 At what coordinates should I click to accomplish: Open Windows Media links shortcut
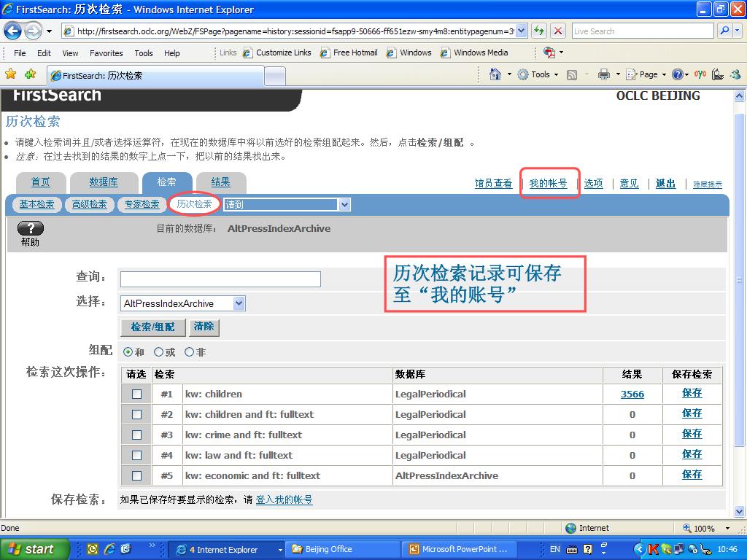[474, 52]
